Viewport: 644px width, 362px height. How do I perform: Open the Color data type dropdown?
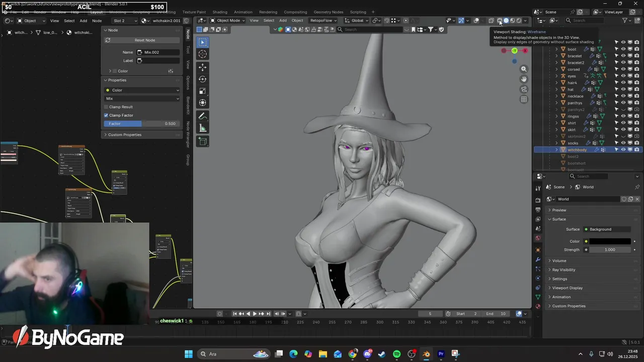(x=142, y=90)
